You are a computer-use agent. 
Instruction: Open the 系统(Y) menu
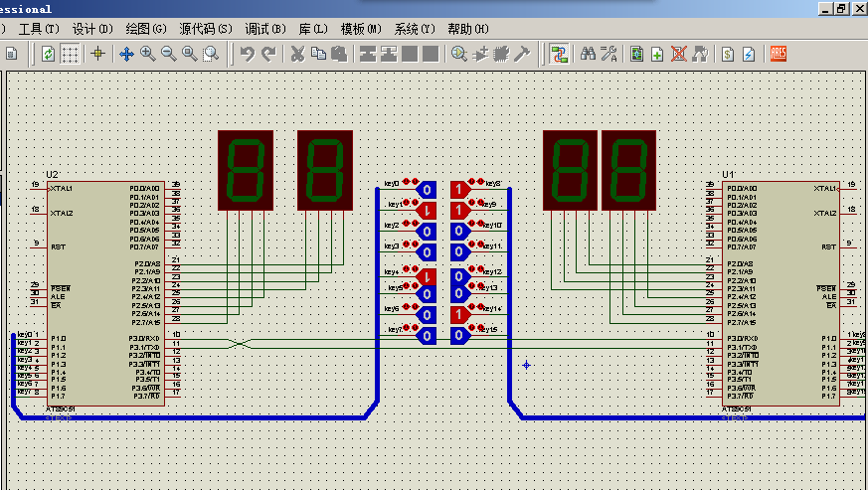pos(415,29)
